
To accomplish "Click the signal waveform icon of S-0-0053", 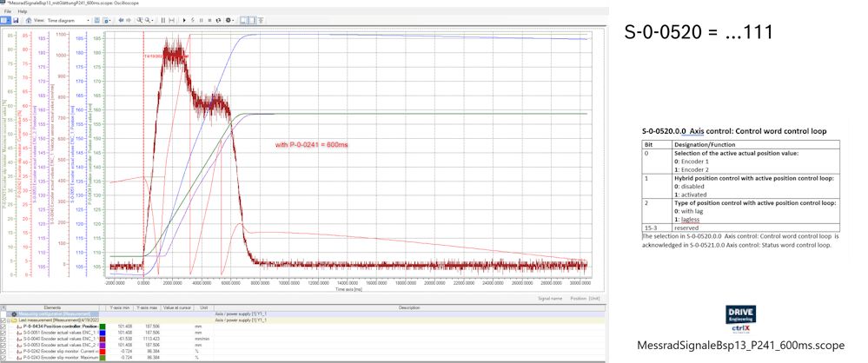I will coord(19,346).
